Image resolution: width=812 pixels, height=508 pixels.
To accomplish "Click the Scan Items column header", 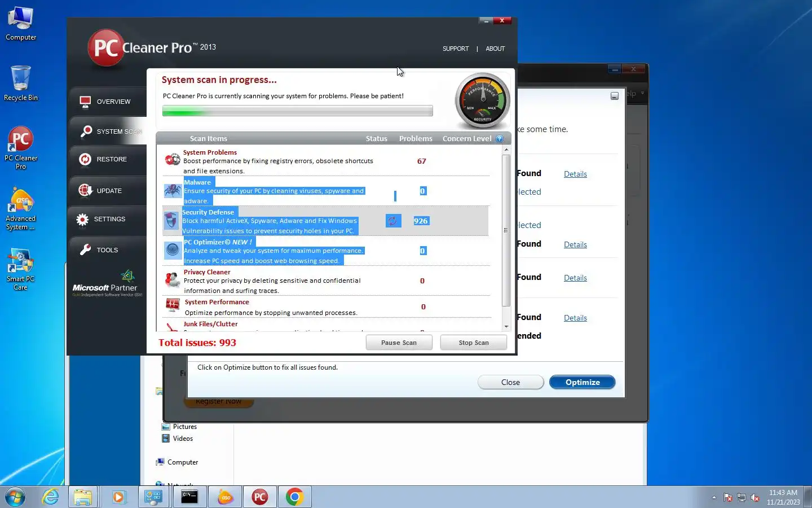I will coord(208,139).
